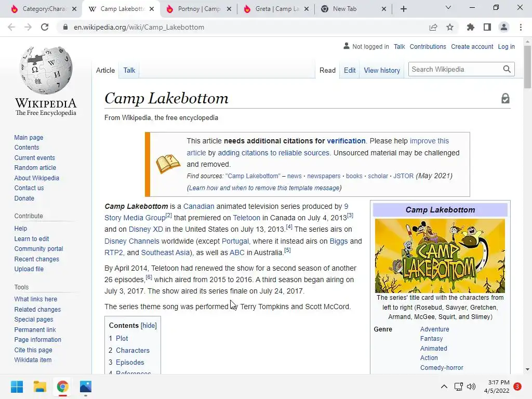Click the verification link in the notice

[346, 141]
